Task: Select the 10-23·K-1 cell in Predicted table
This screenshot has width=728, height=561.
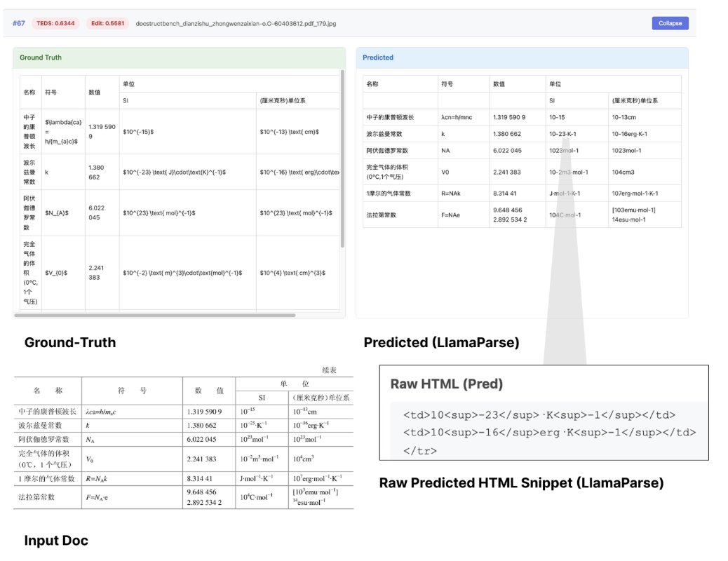Action: tap(568, 134)
